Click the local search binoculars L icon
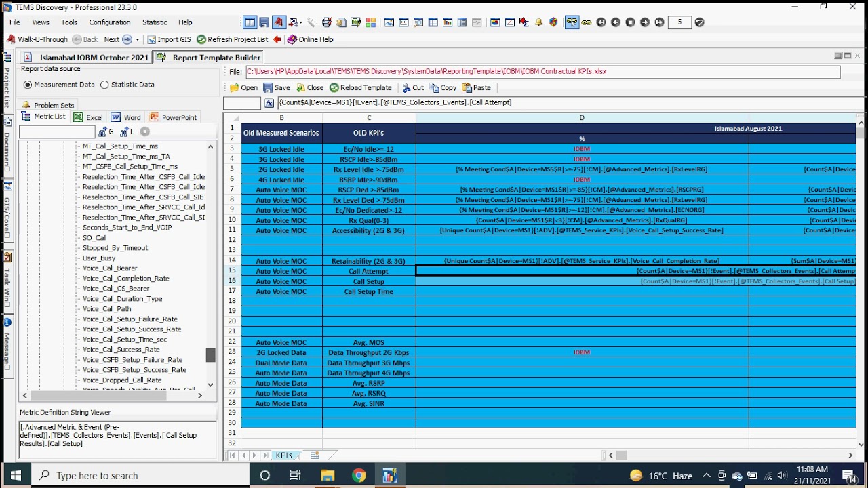 127,131
